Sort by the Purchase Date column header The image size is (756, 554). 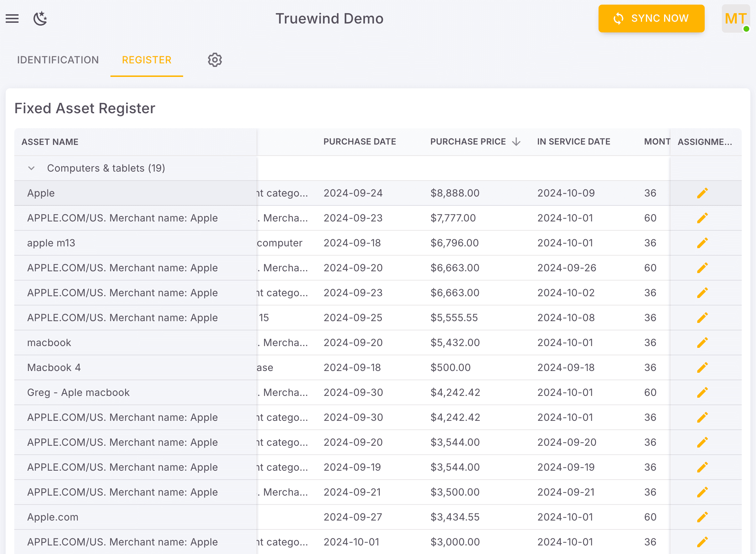[359, 141]
